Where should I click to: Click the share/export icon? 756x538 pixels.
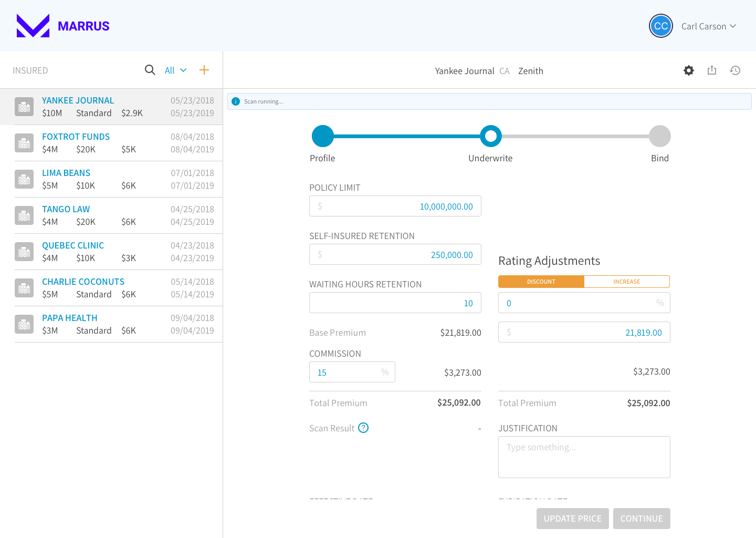(x=712, y=70)
